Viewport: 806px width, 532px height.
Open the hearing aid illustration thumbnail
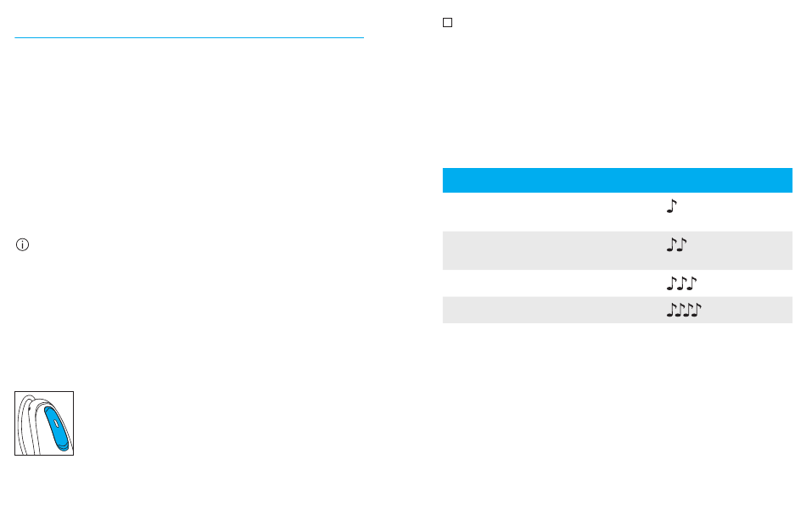pyautogui.click(x=44, y=423)
